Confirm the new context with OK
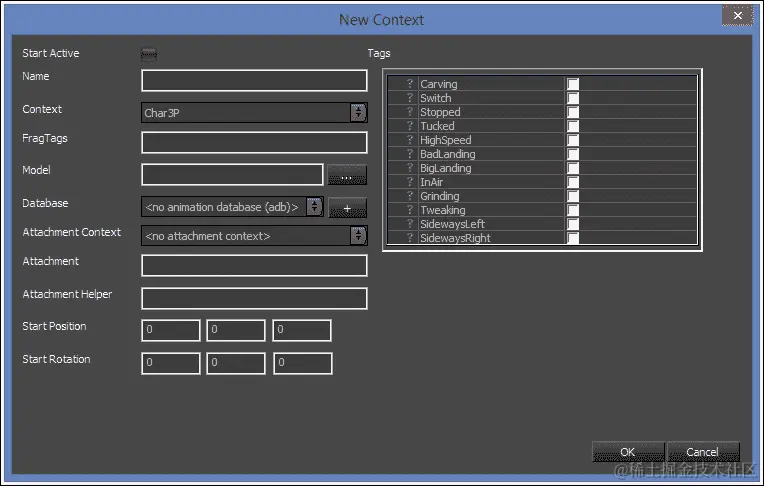Screen dimensions: 764x486 628,452
